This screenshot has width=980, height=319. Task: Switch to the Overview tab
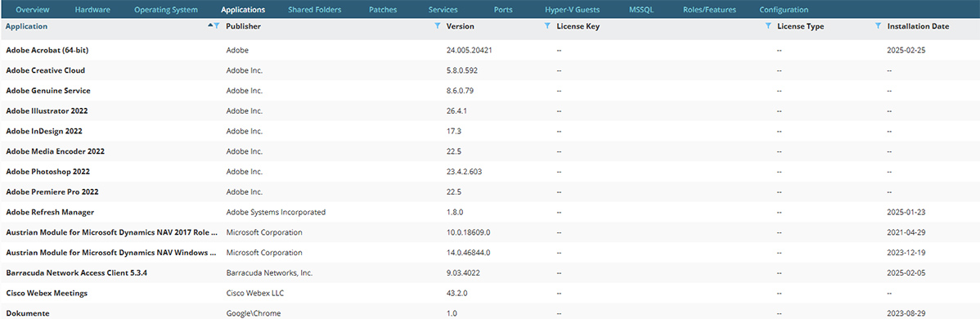33,10
